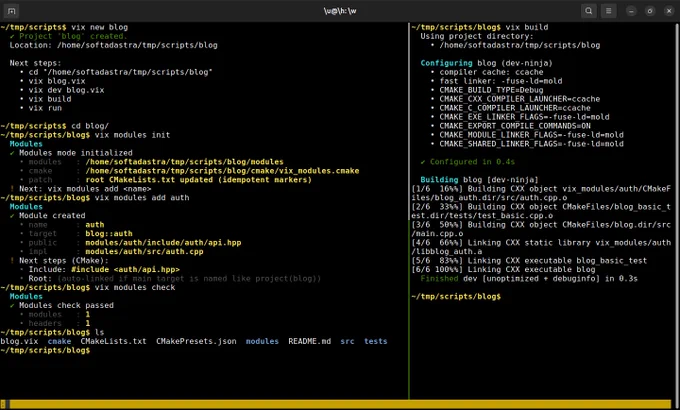Click 'Next steps (CMake):' heading

click(63, 260)
